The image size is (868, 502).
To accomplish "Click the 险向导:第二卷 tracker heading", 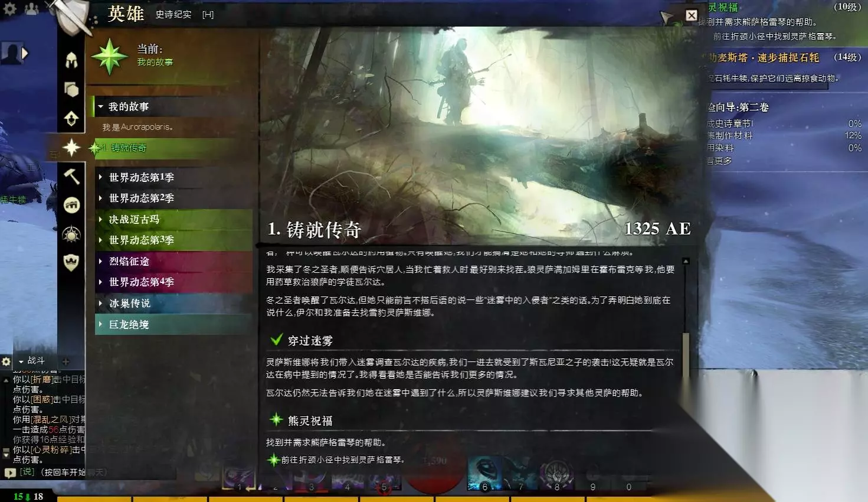I will (x=738, y=107).
